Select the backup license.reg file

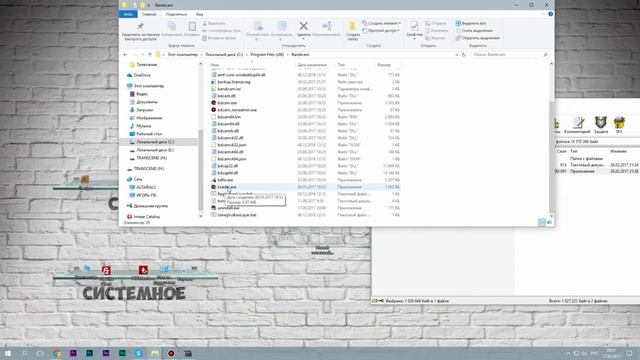[x=234, y=82]
